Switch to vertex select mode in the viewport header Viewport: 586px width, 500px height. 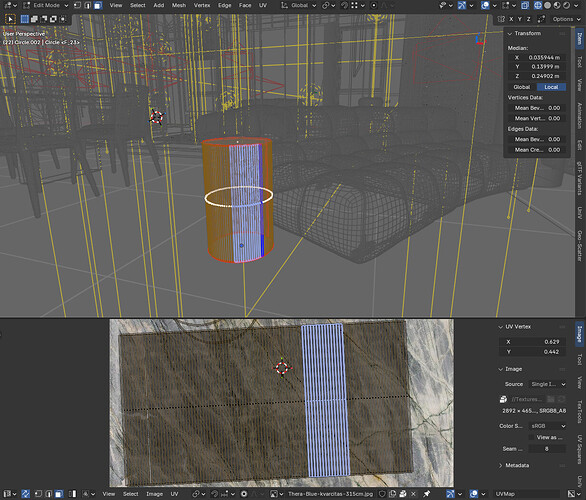click(77, 5)
